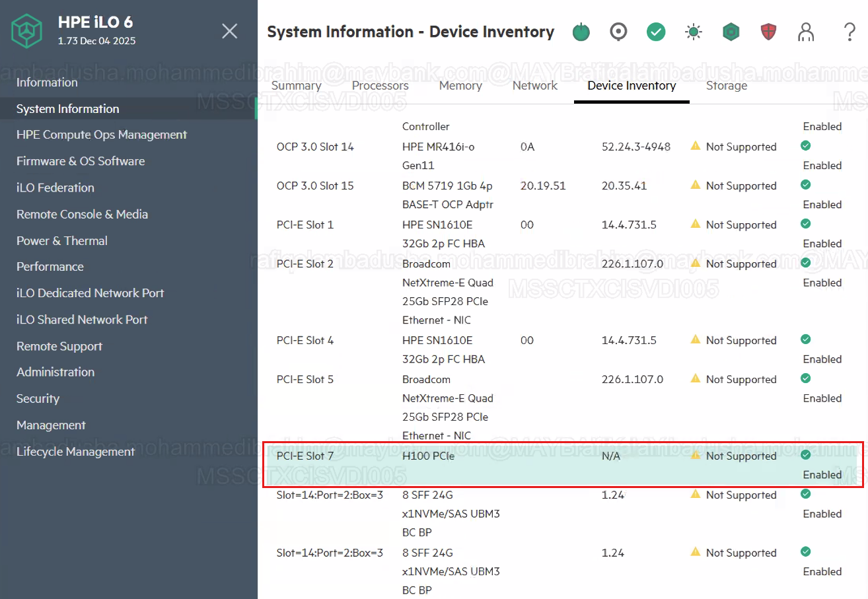Go to Remote Console & Media
Image resolution: width=868 pixels, height=599 pixels.
(82, 214)
